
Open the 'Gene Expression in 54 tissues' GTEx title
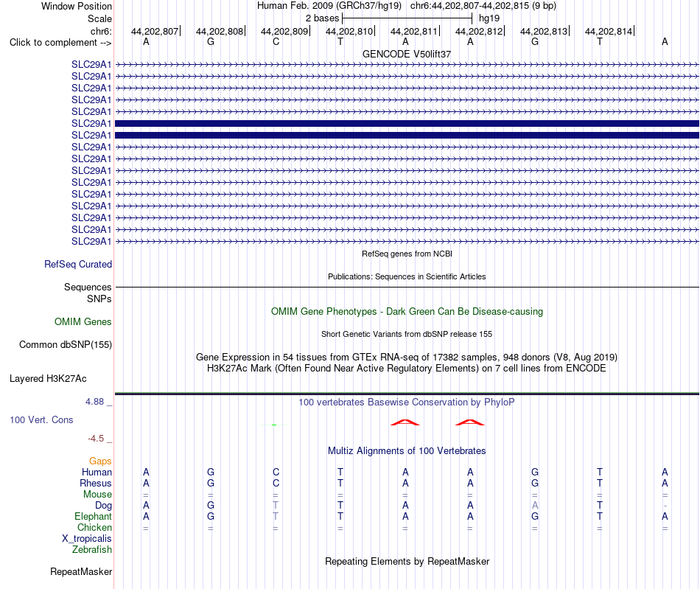tap(407, 358)
